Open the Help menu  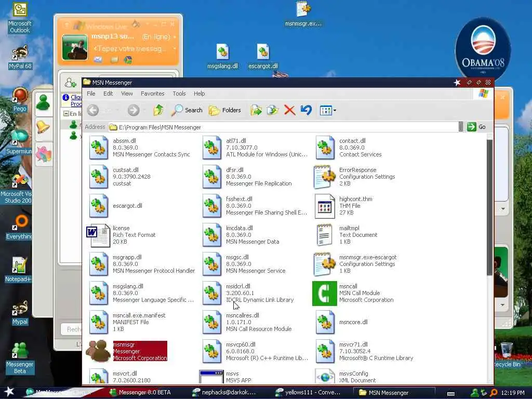(x=199, y=94)
